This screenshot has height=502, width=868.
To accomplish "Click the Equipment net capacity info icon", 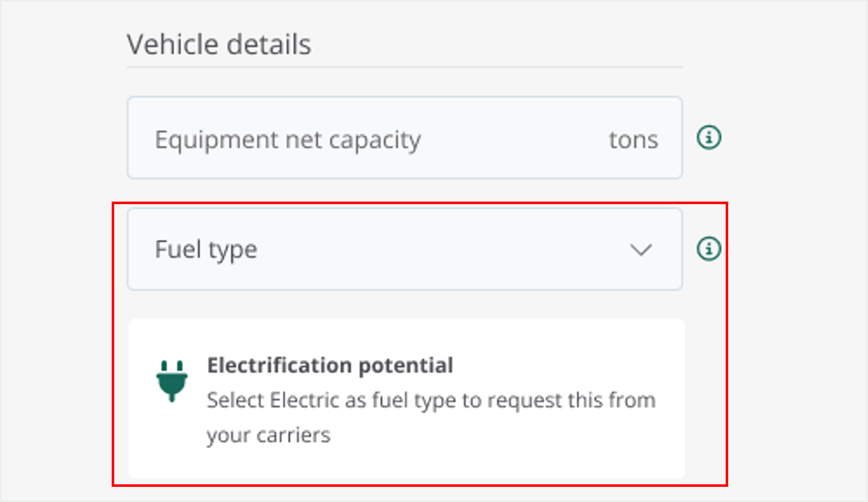I will click(x=709, y=137).
